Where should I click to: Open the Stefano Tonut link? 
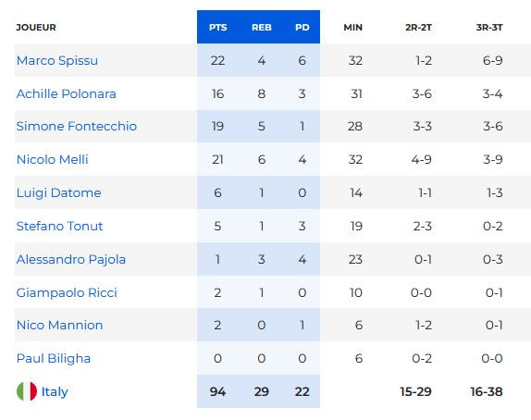point(59,226)
